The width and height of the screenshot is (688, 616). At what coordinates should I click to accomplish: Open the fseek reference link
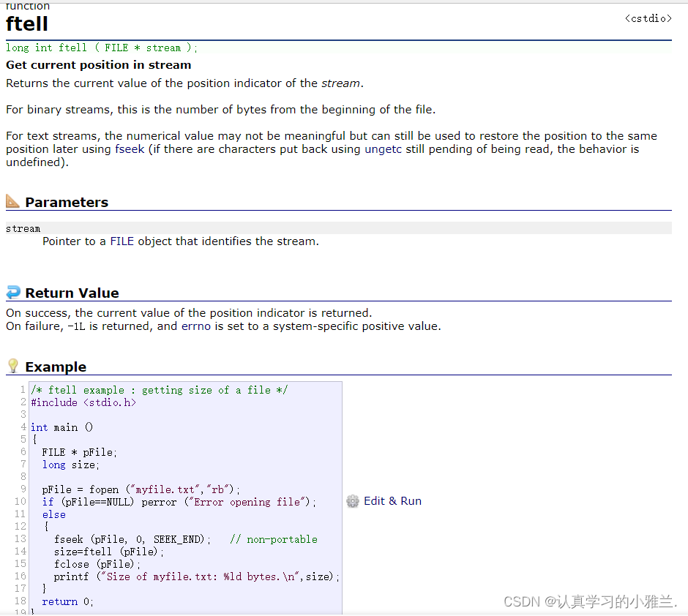pos(130,149)
